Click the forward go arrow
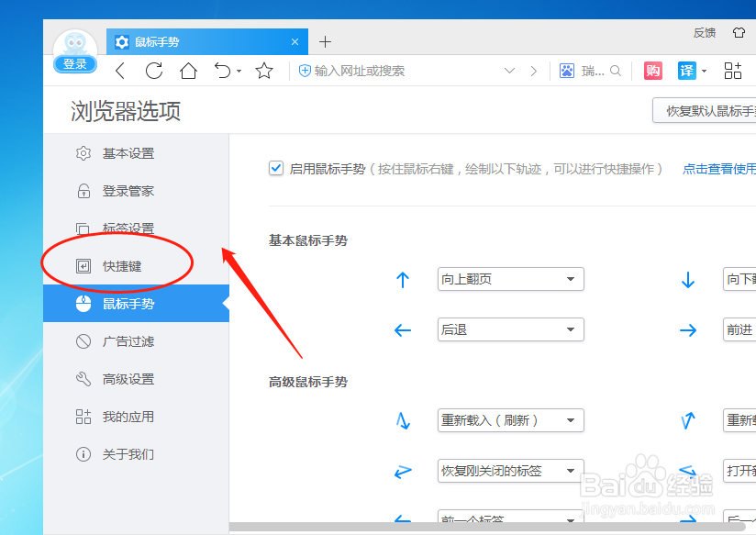Image resolution: width=756 pixels, height=535 pixels. tap(533, 71)
